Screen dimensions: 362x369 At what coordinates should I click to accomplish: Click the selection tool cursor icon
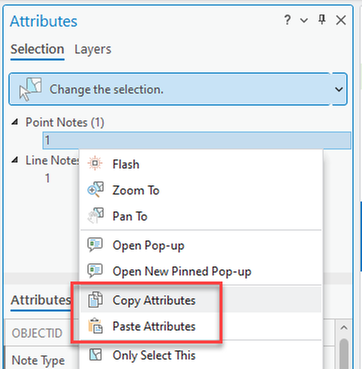pyautogui.click(x=31, y=89)
